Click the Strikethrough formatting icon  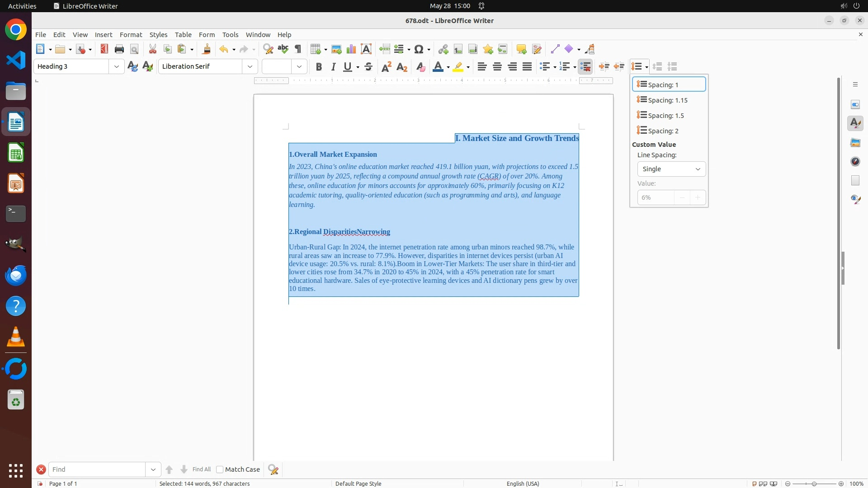tap(368, 67)
